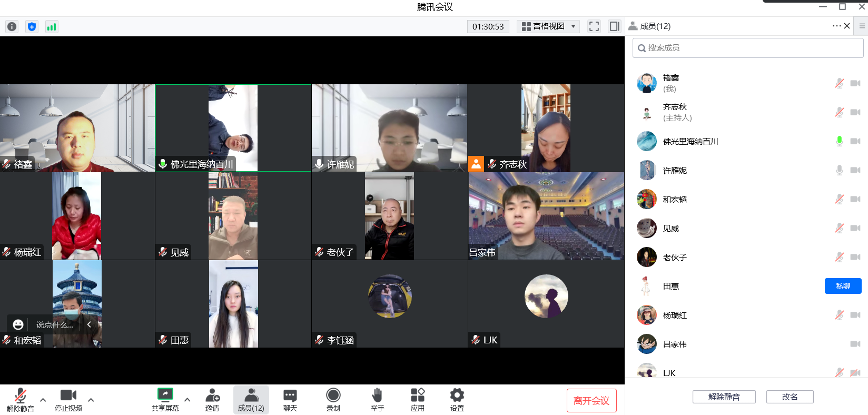The width and height of the screenshot is (868, 415).
Task: Toggle camera for 齐志秋 in member list
Action: click(855, 112)
